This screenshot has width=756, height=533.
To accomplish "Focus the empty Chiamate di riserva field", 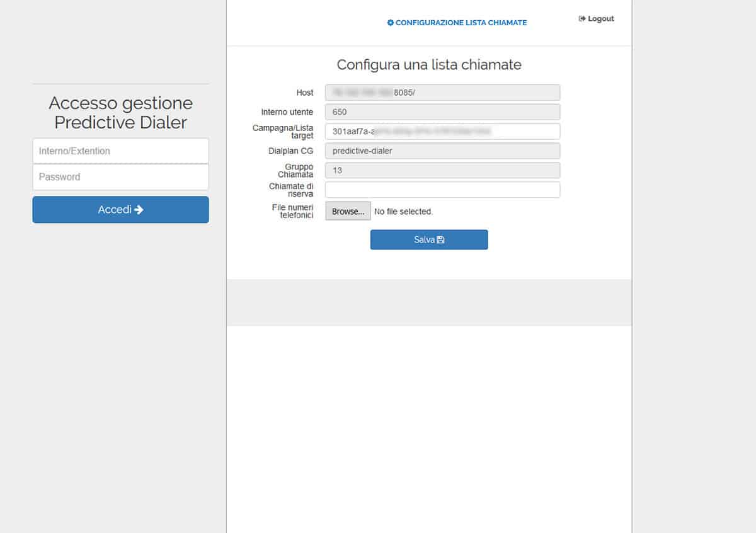I will click(442, 190).
